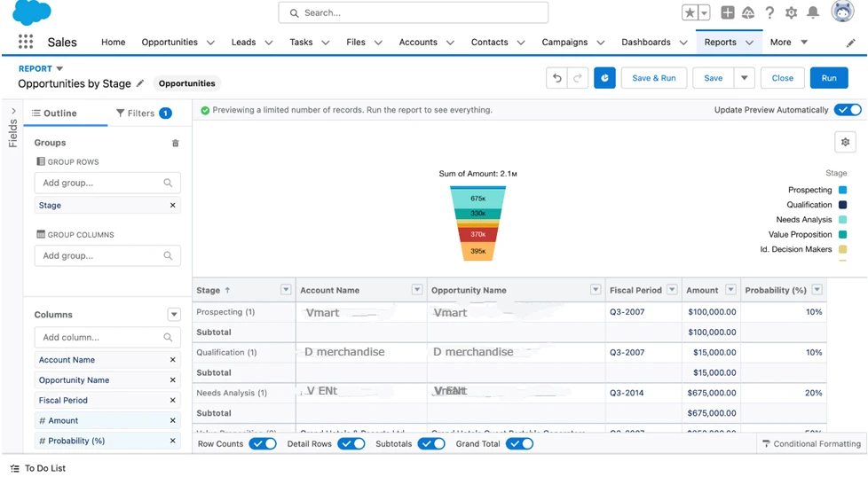
Task: Open the App Launcher grid icon
Action: click(x=26, y=42)
